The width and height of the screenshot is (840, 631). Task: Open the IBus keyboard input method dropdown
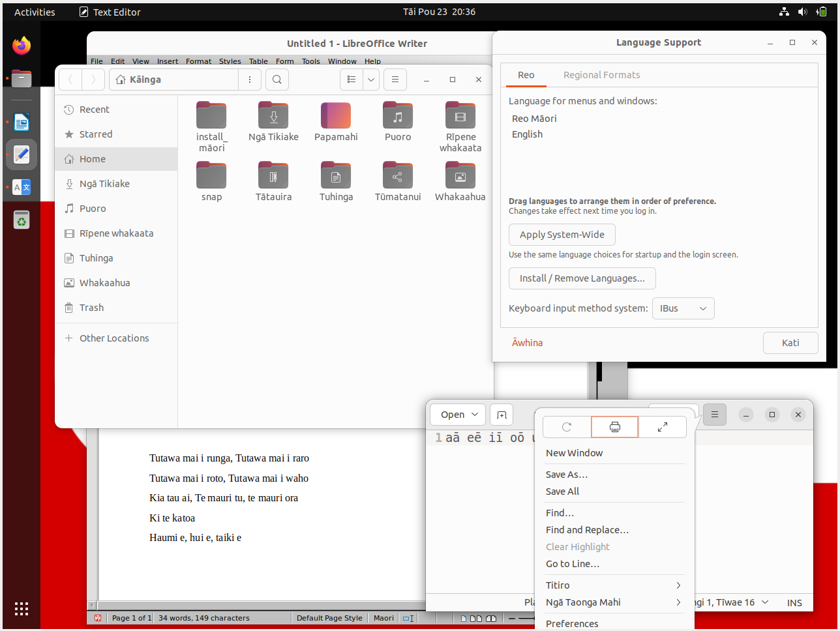pos(683,308)
